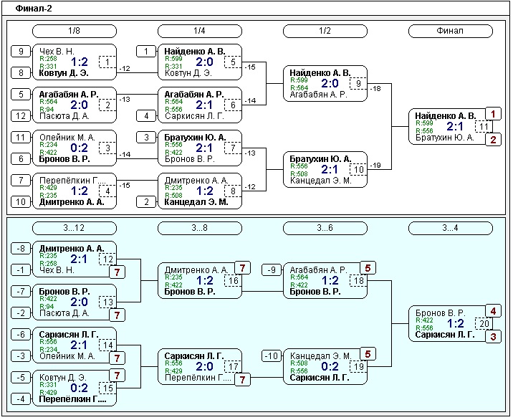The image size is (513, 420).
Task: Click the 1/2 round header
Action: pyautogui.click(x=325, y=31)
